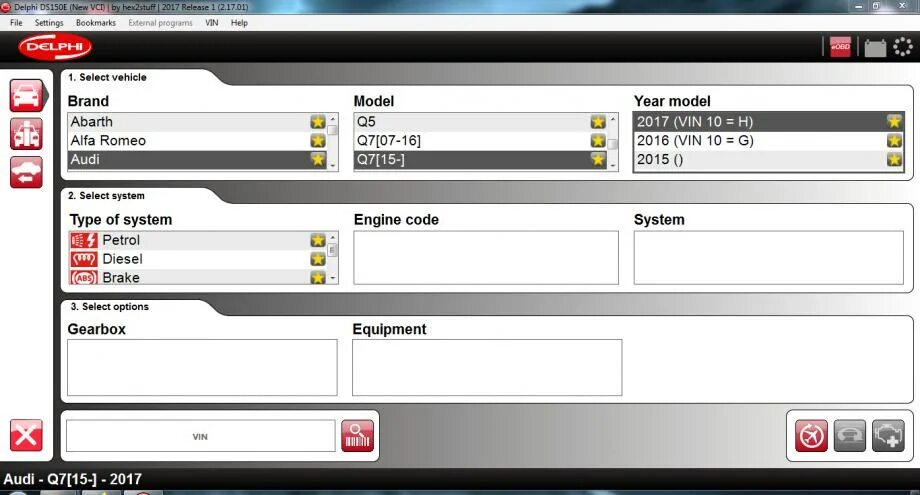Click up arrow in Model list scrollbar
Screen dimensions: 920x495
click(x=613, y=118)
